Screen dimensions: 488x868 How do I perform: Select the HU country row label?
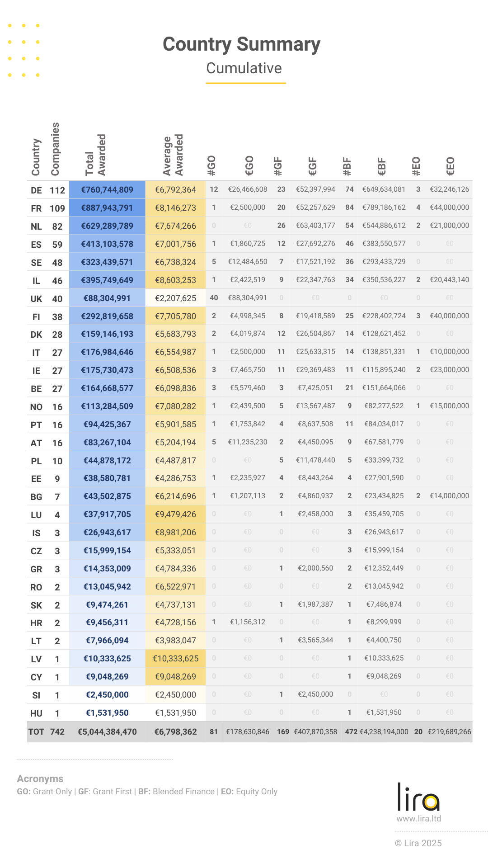pos(36,713)
